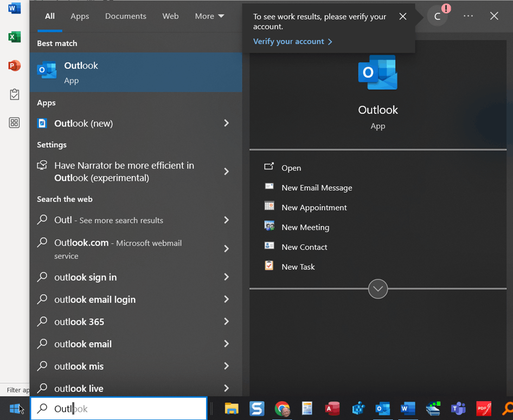Expand Outlook (new) result chevron

(x=226, y=123)
